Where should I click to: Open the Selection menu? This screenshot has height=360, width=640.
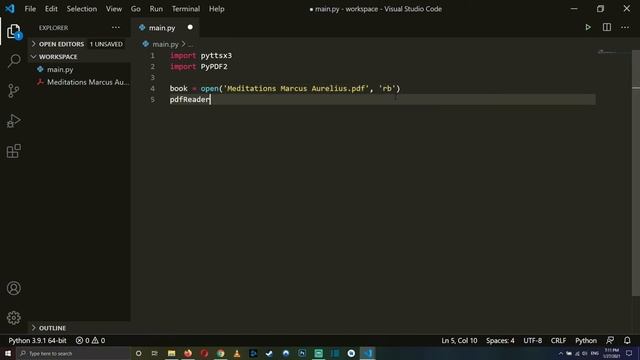pyautogui.click(x=82, y=9)
